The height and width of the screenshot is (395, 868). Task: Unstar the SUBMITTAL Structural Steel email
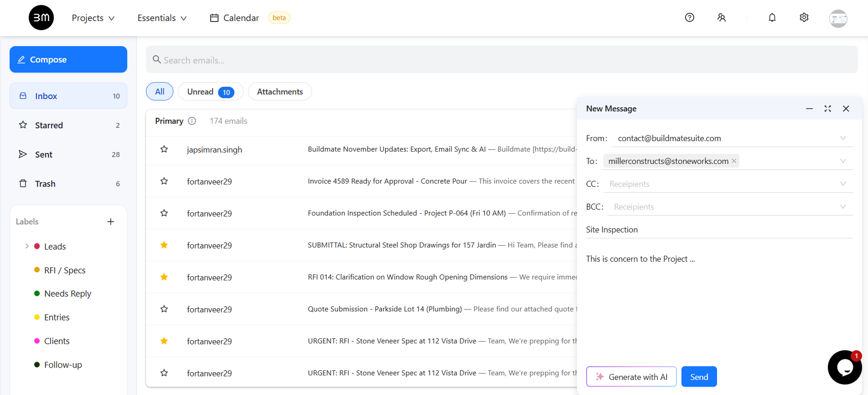pos(164,245)
